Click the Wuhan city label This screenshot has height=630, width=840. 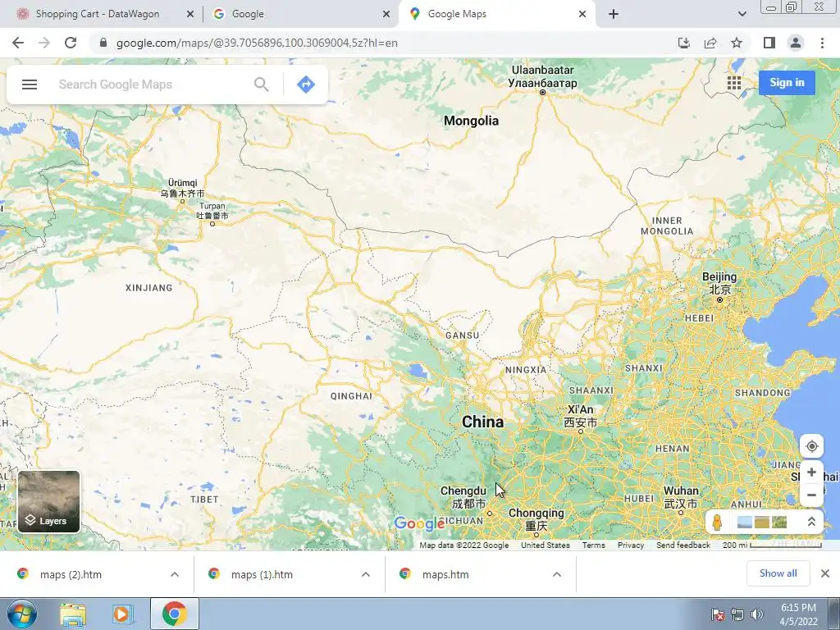point(681,497)
